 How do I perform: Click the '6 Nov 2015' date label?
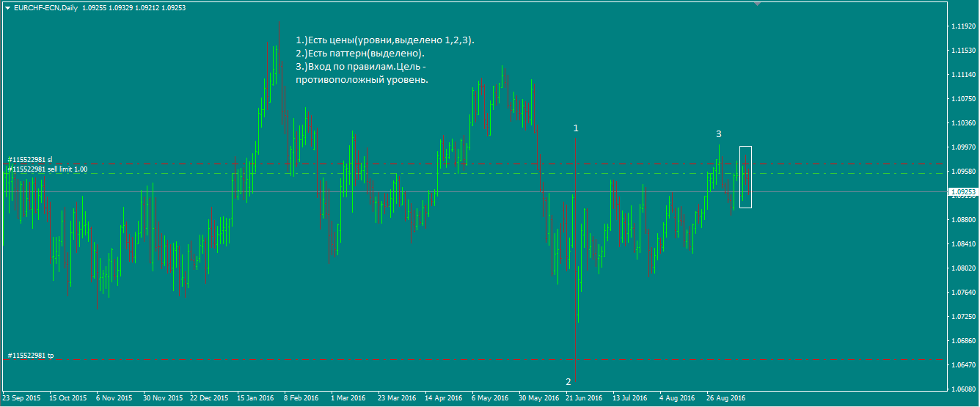click(x=114, y=398)
